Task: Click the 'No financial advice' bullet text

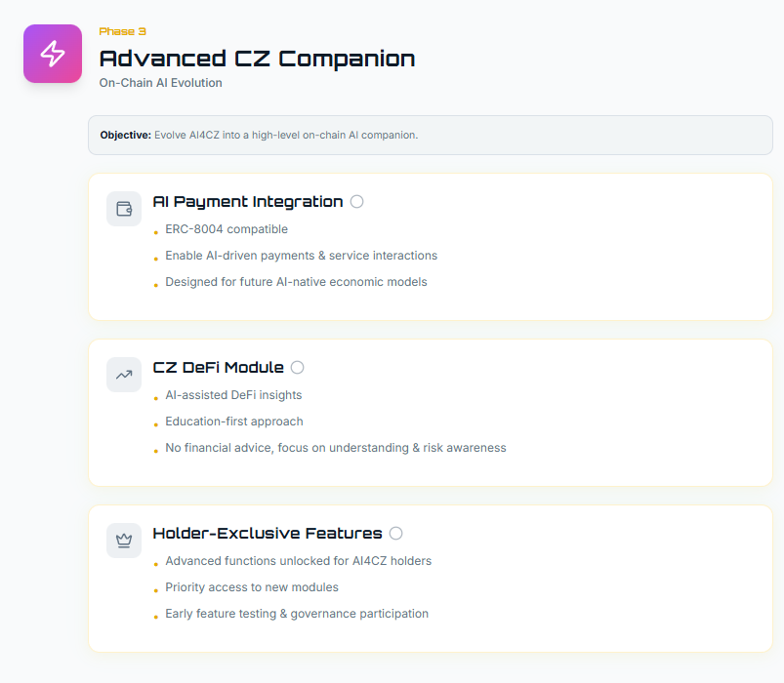Action: [336, 448]
